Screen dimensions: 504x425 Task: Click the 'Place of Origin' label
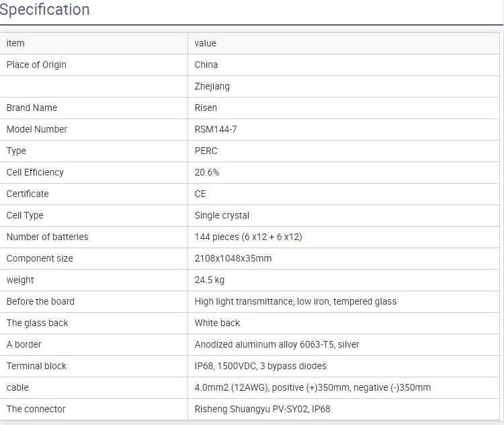(36, 65)
